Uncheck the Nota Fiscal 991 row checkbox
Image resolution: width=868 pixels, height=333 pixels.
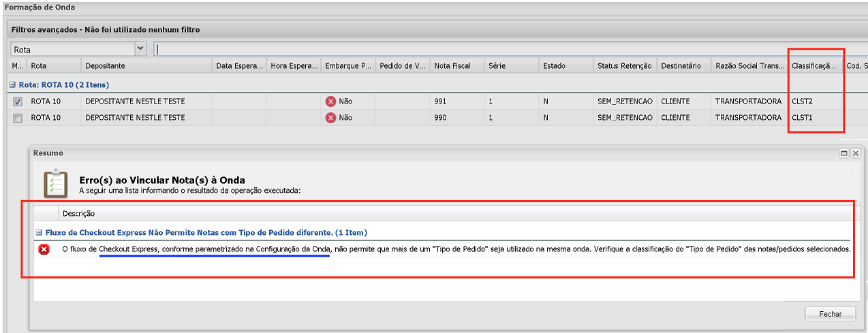pyautogui.click(x=18, y=101)
